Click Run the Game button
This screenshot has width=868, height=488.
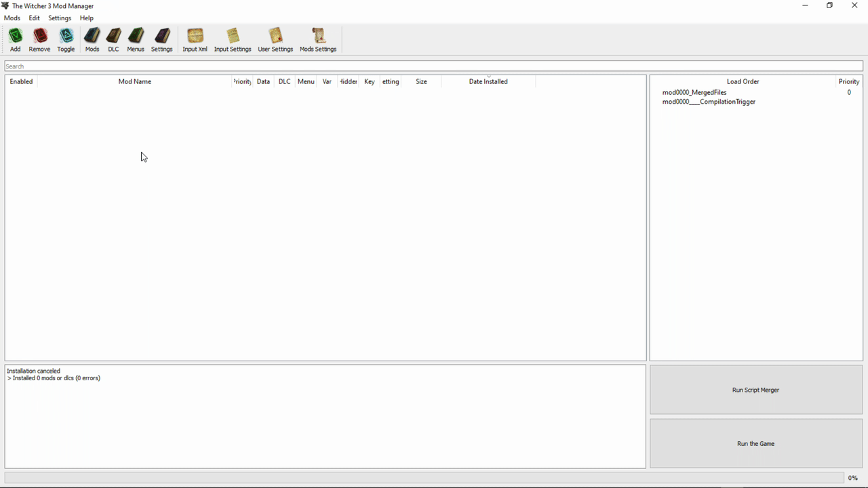756,443
